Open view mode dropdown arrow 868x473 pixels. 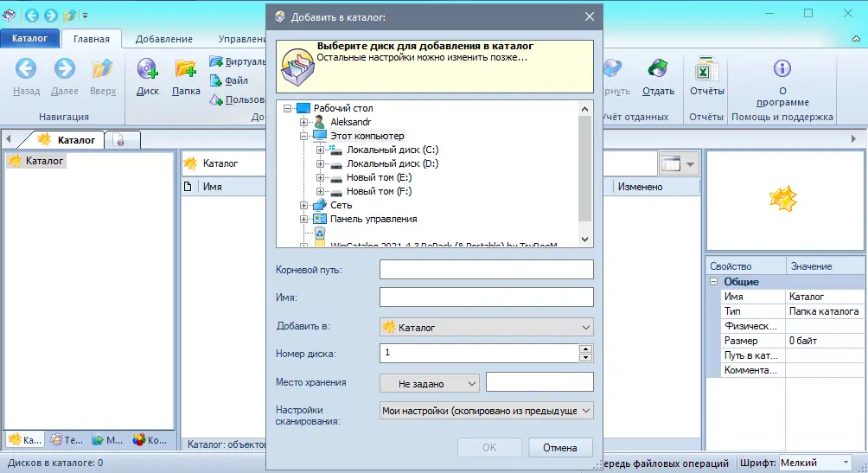[690, 164]
